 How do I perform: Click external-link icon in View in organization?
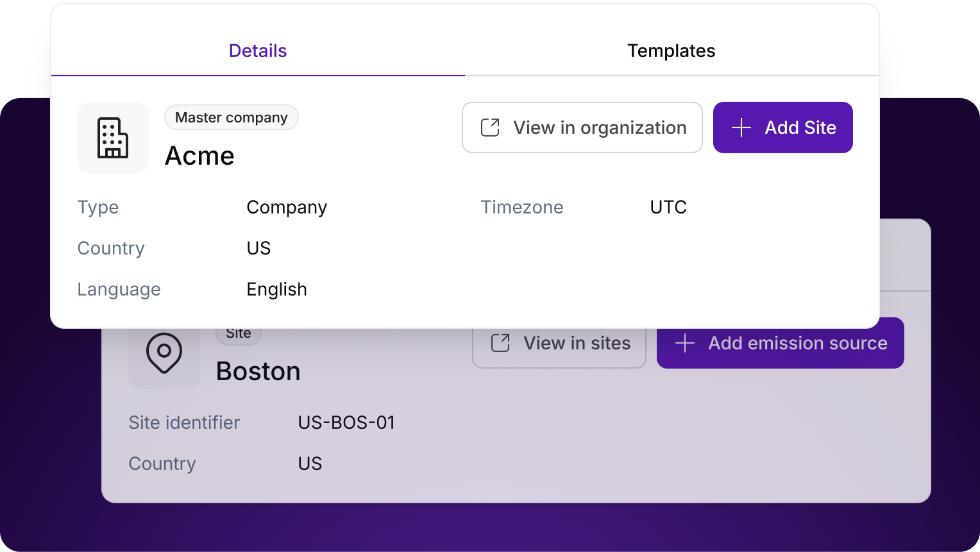tap(491, 128)
